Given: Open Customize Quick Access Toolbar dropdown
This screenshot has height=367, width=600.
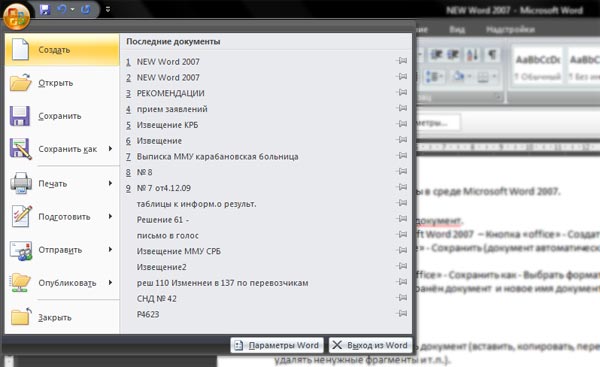Looking at the screenshot, I should pos(108,10).
